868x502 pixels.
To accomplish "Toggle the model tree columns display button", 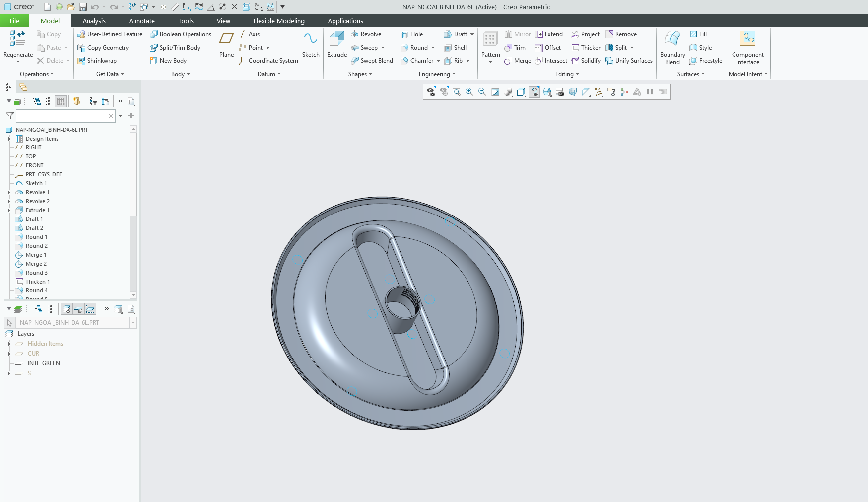I will (x=61, y=101).
